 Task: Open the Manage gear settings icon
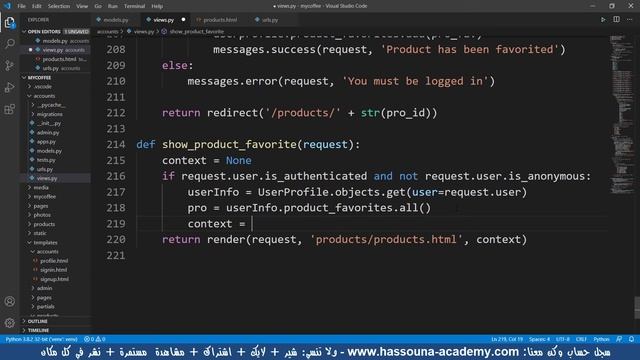coord(9,323)
